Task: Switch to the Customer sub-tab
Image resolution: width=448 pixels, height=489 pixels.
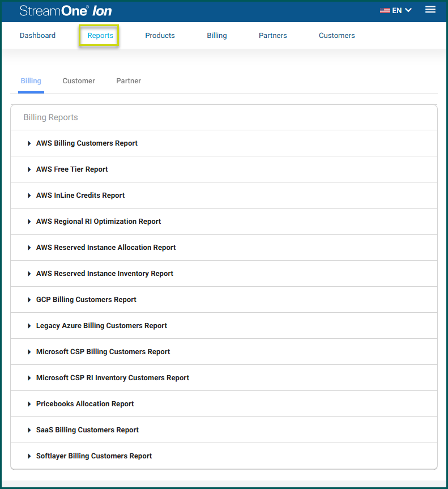Action: point(79,81)
